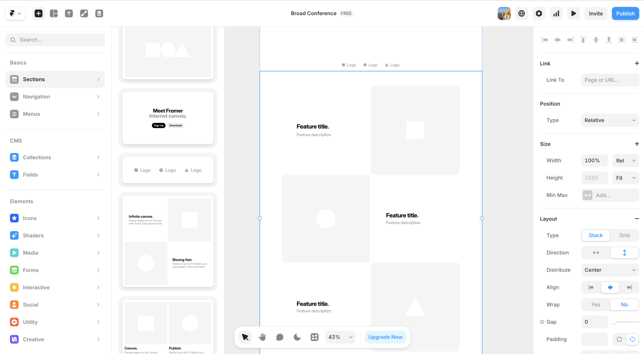Viewport: 644px width, 354px height.
Task: Select the comment bubble tool
Action: click(x=280, y=337)
